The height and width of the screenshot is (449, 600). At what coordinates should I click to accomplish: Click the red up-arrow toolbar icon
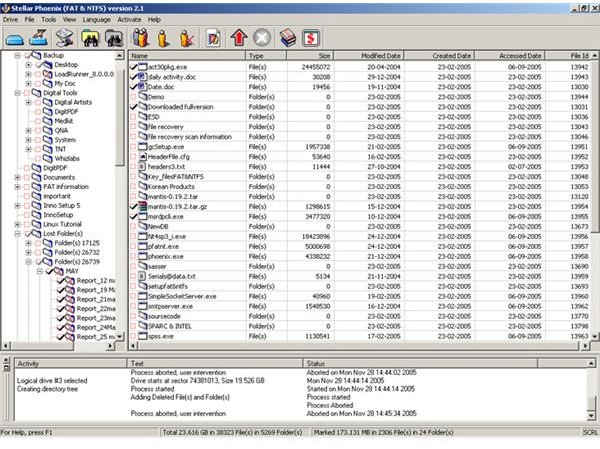[x=239, y=38]
